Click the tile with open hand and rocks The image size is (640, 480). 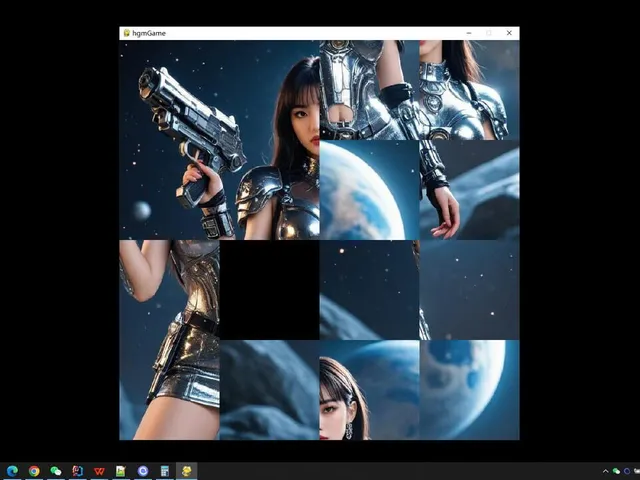tap(469, 190)
